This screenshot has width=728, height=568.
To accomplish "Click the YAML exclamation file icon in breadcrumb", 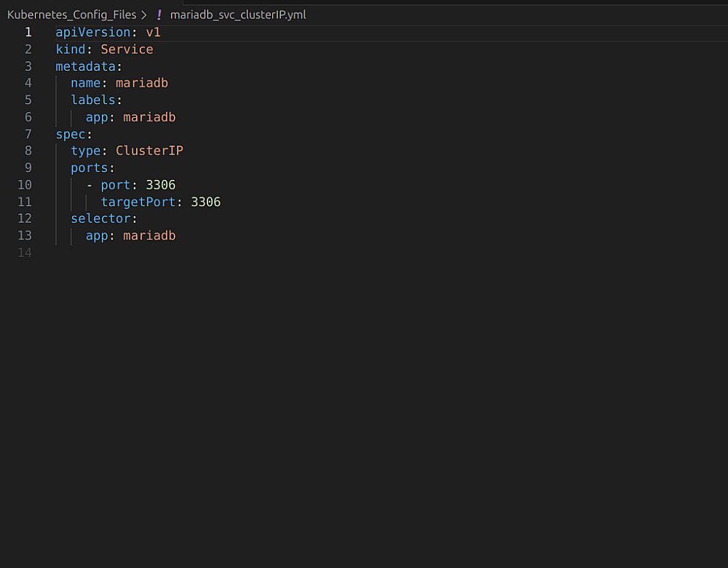I will pyautogui.click(x=159, y=15).
